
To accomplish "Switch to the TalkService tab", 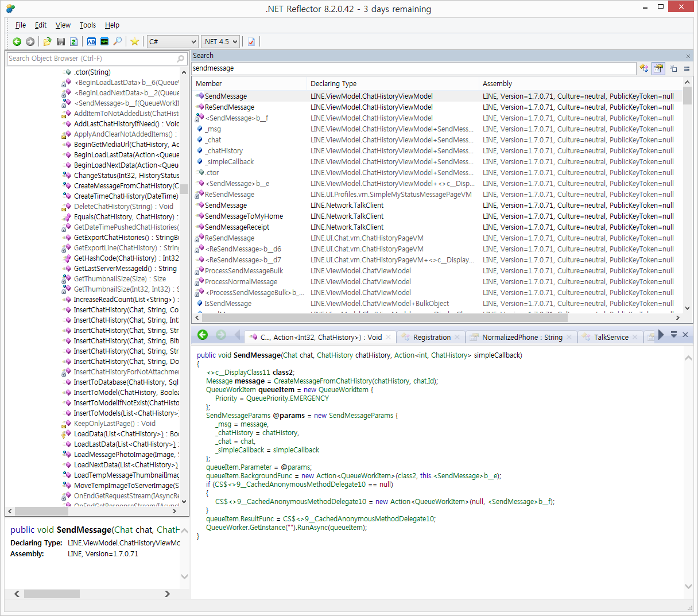I will tap(611, 338).
